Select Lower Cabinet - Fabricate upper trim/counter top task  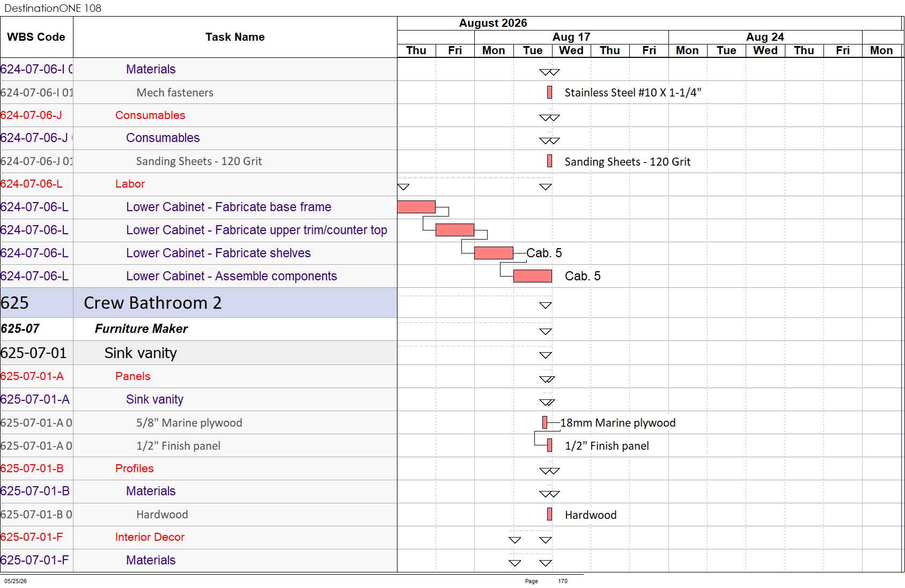tap(256, 230)
